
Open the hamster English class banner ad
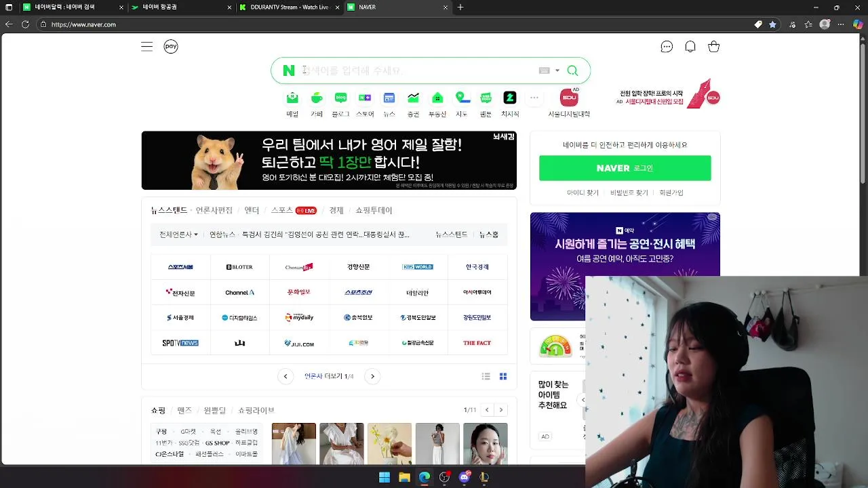[x=329, y=161]
